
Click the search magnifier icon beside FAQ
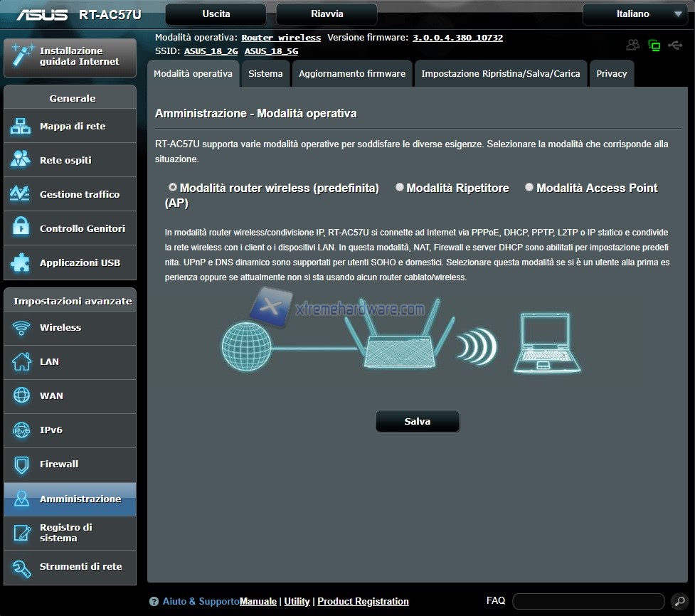[679, 602]
